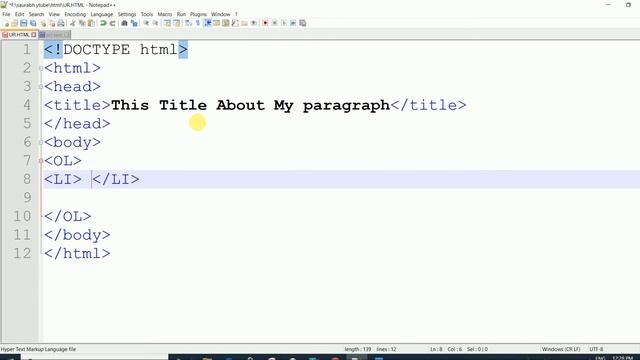Open the ? help menu
640x360 pixels.
point(236,14)
